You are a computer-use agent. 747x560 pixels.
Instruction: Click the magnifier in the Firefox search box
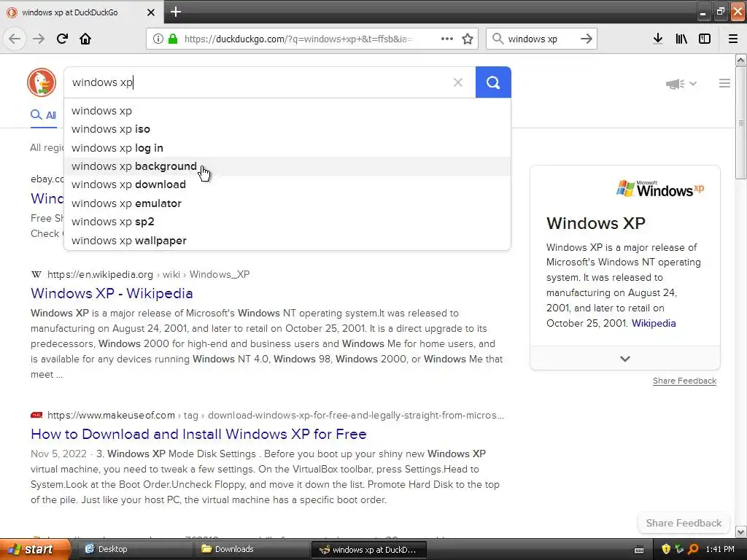pyautogui.click(x=498, y=39)
